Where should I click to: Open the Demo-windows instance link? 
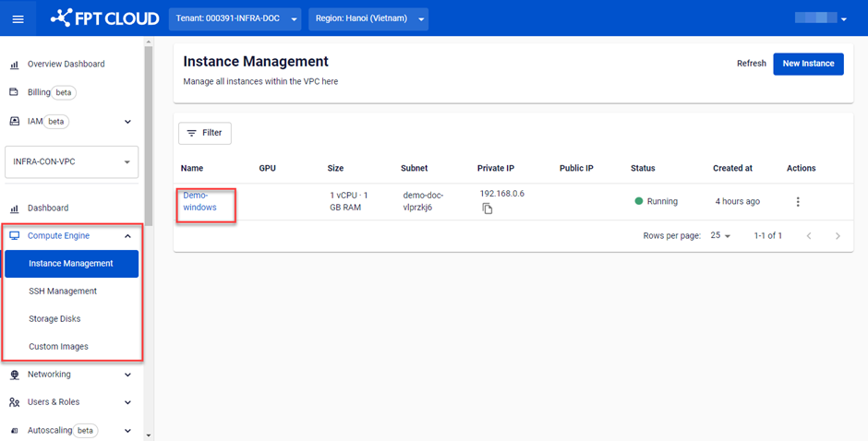[199, 201]
